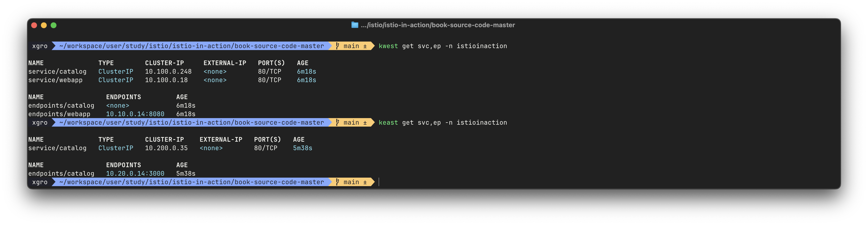This screenshot has width=868, height=225.
Task: Click the cluster IP 10.200.0.35
Action: coord(166,148)
